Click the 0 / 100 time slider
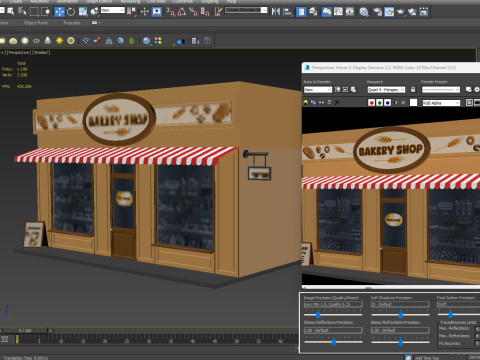The image size is (480, 360). tap(25, 331)
